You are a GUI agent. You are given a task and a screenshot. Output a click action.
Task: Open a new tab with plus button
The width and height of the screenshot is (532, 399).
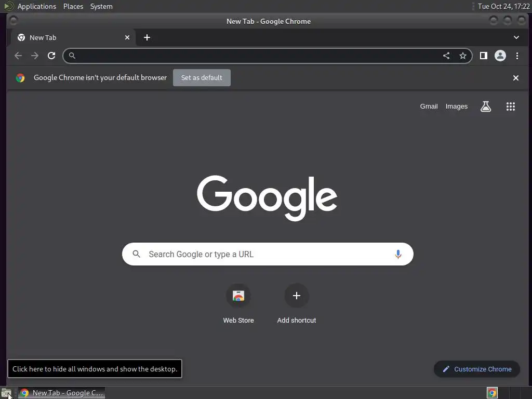point(147,37)
